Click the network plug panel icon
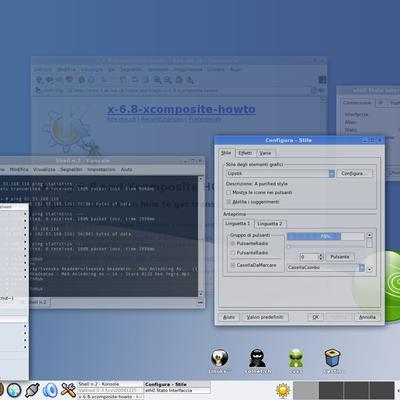This screenshot has width=400, height=400. 32,390
